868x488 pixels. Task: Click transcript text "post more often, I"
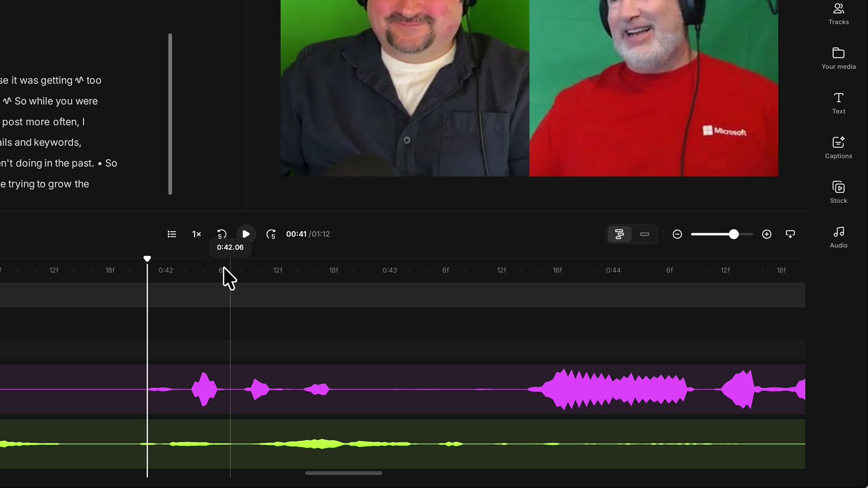tap(43, 122)
